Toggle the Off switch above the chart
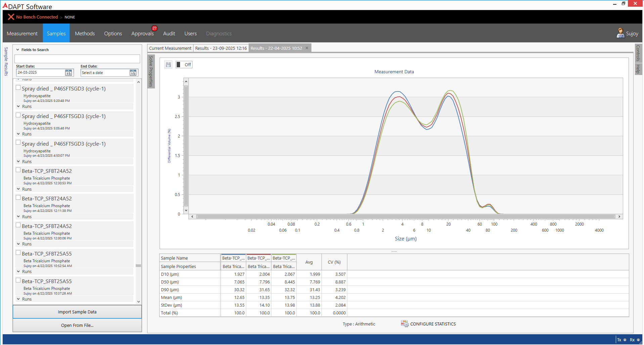The image size is (644, 345). point(179,65)
